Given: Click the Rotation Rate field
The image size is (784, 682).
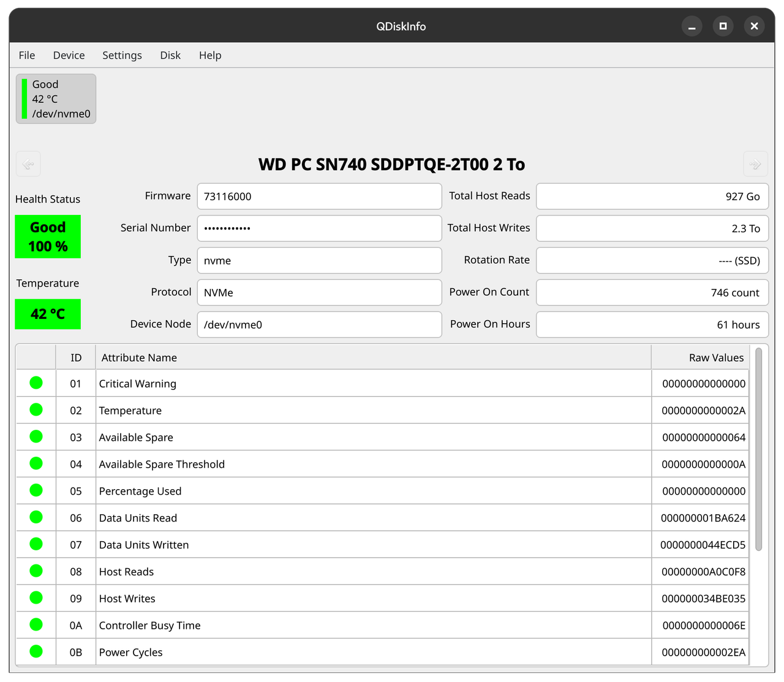Looking at the screenshot, I should click(x=652, y=260).
